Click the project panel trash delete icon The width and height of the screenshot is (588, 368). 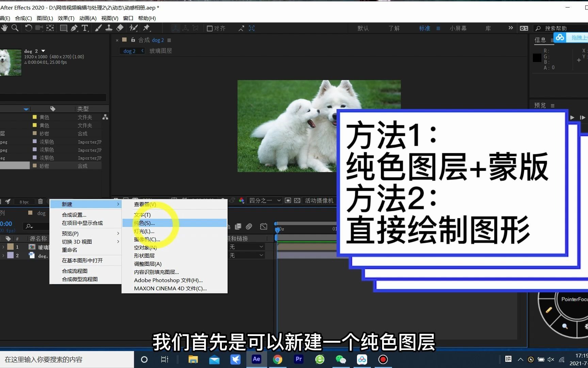coord(40,201)
